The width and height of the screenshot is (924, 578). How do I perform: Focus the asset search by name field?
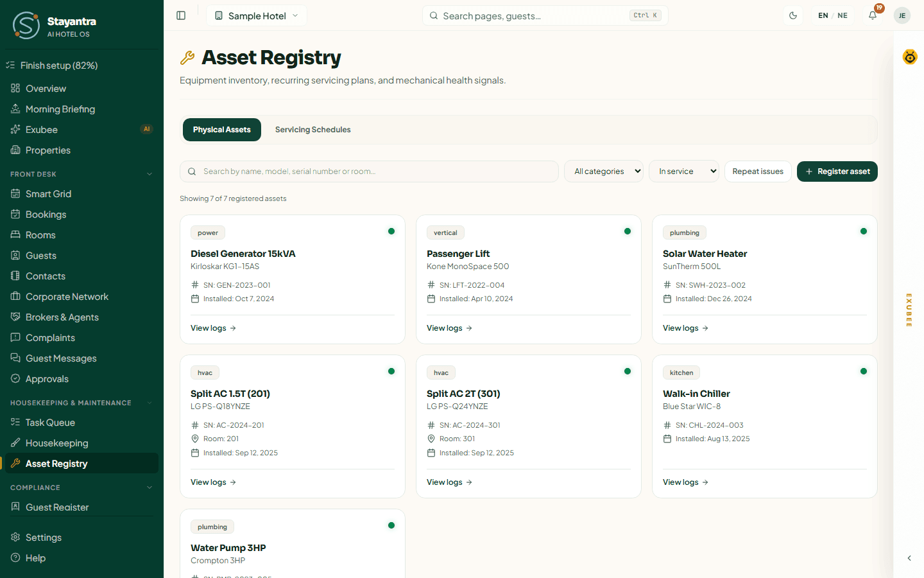[369, 171]
